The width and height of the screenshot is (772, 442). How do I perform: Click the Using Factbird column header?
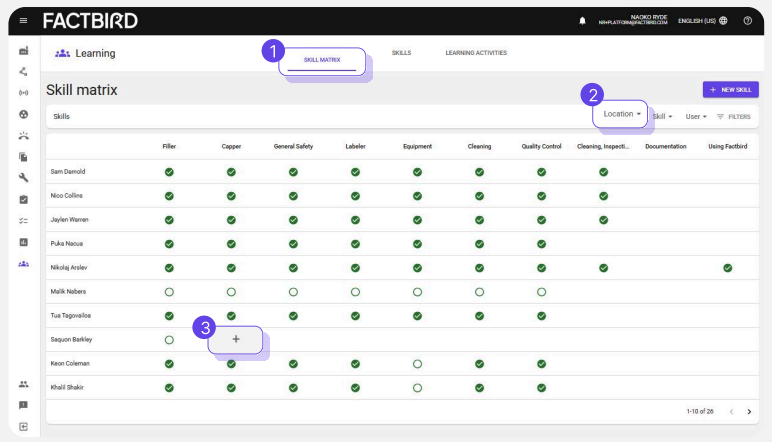728,146
